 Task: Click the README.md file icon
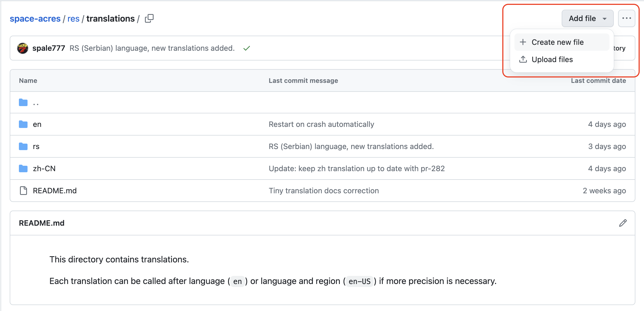pyautogui.click(x=23, y=191)
